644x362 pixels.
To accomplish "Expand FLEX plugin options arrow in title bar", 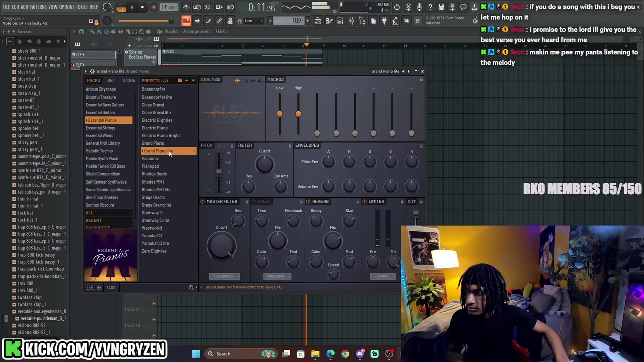I will (x=85, y=71).
